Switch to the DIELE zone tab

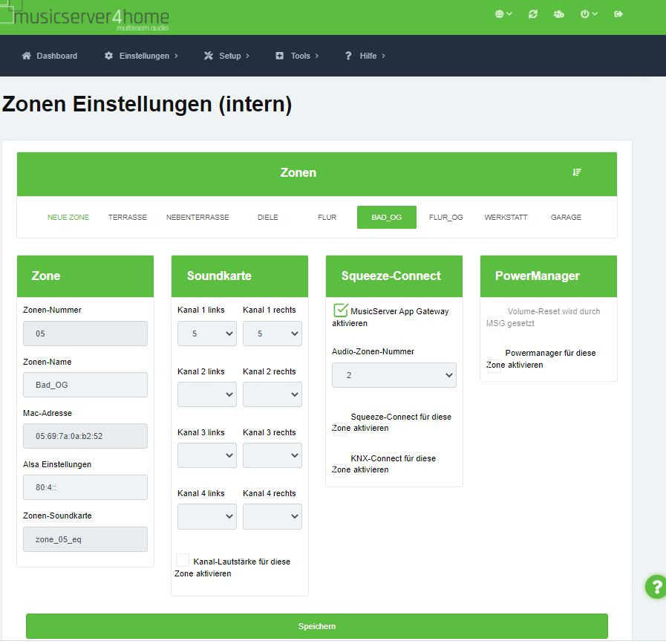pos(267,217)
